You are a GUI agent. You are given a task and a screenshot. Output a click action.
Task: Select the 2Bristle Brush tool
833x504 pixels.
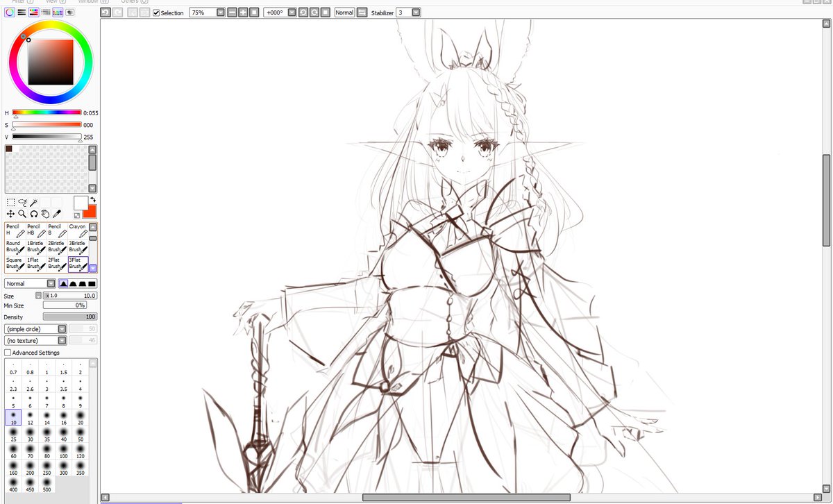click(x=57, y=247)
